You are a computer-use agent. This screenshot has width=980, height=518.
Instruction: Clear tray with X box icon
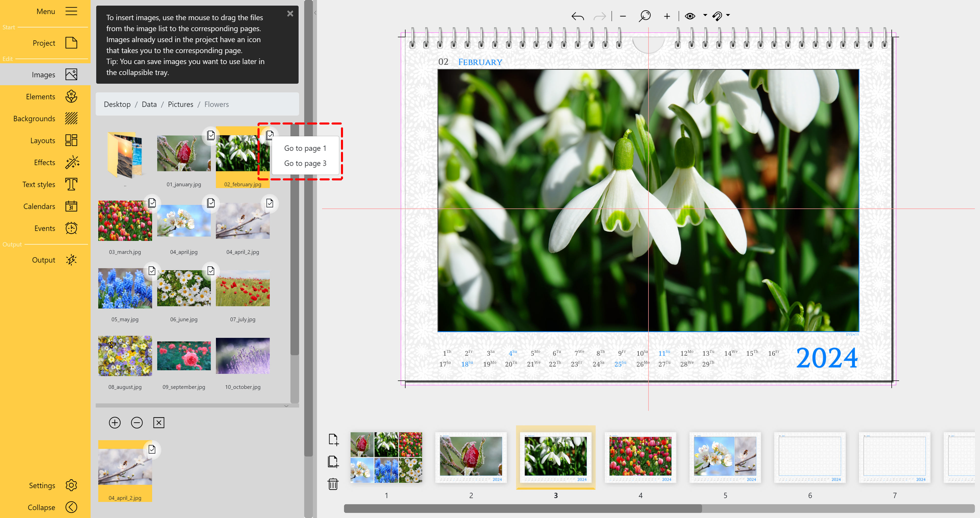(x=159, y=423)
